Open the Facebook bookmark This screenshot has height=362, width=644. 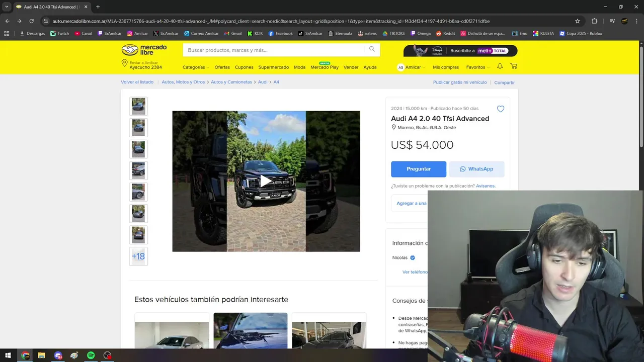click(280, 34)
